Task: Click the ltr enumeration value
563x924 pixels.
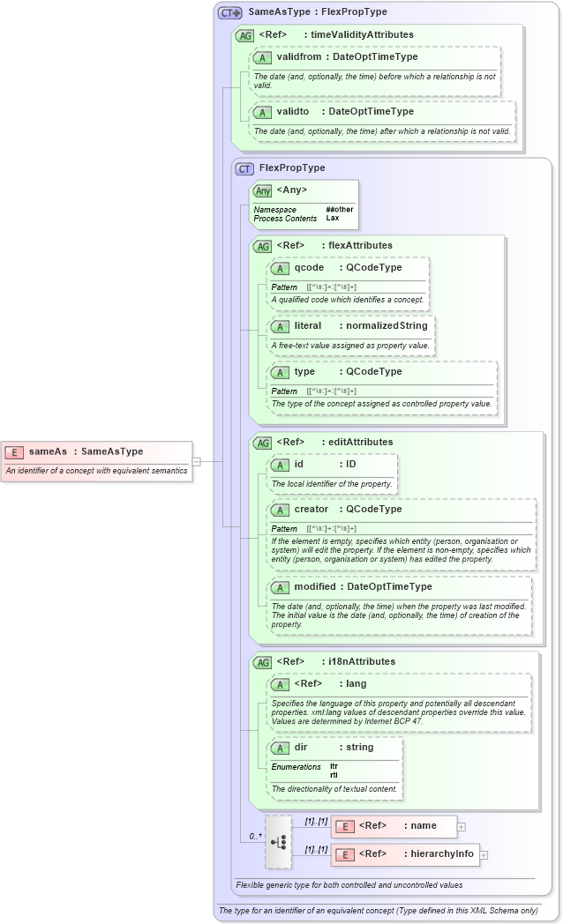Action: point(334,767)
